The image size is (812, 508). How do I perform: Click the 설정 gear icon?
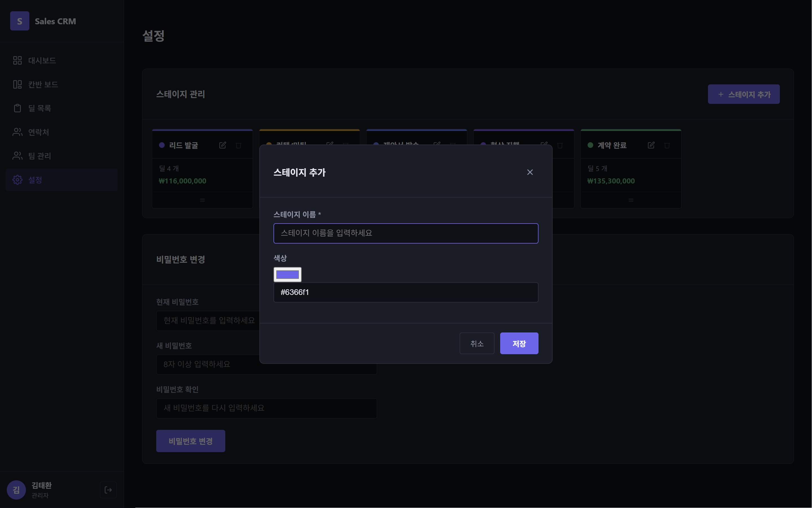click(17, 180)
